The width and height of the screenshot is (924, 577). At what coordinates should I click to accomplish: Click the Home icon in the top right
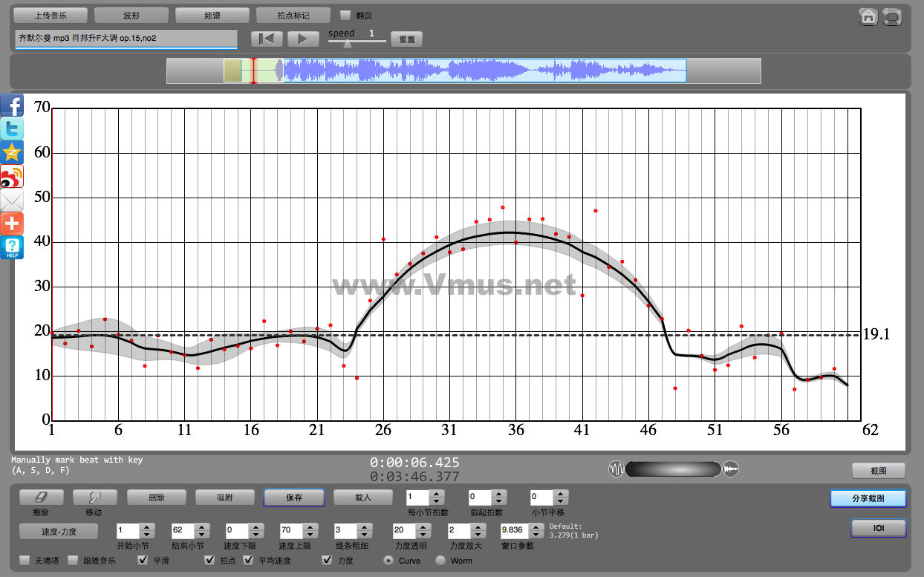(868, 17)
